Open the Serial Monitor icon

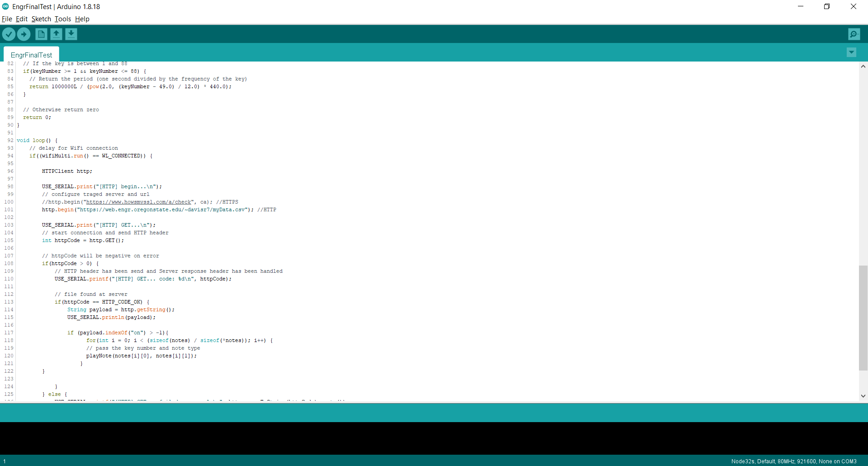point(854,34)
